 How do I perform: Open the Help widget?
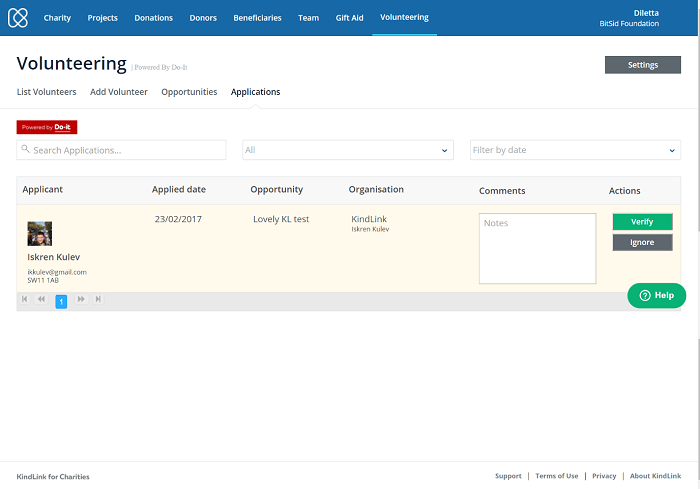pyautogui.click(x=657, y=295)
